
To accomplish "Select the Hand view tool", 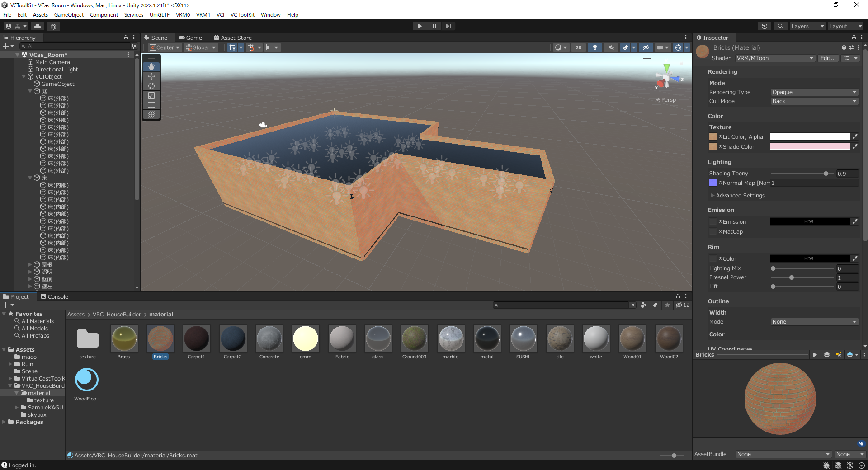I will tap(151, 67).
